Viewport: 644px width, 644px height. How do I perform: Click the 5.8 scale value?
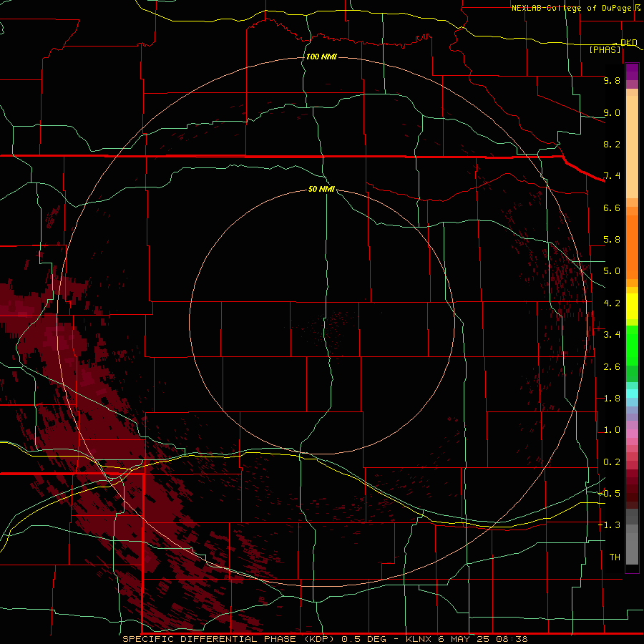[x=612, y=240]
